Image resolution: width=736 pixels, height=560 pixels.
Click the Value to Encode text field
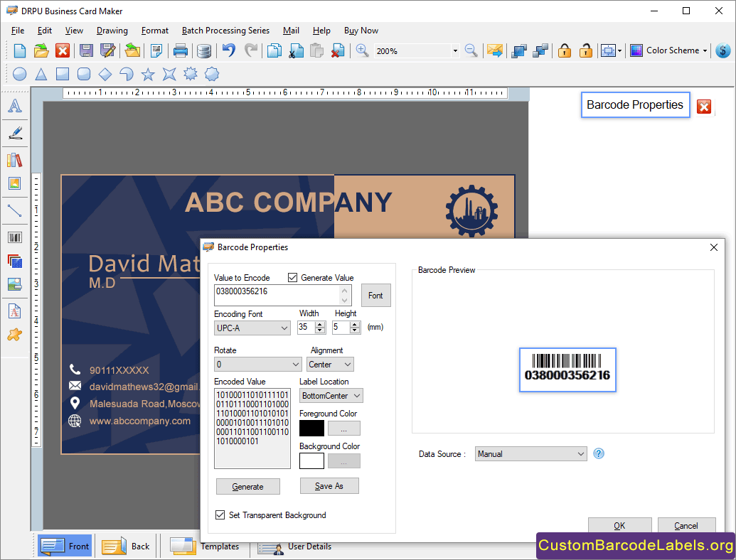click(282, 296)
